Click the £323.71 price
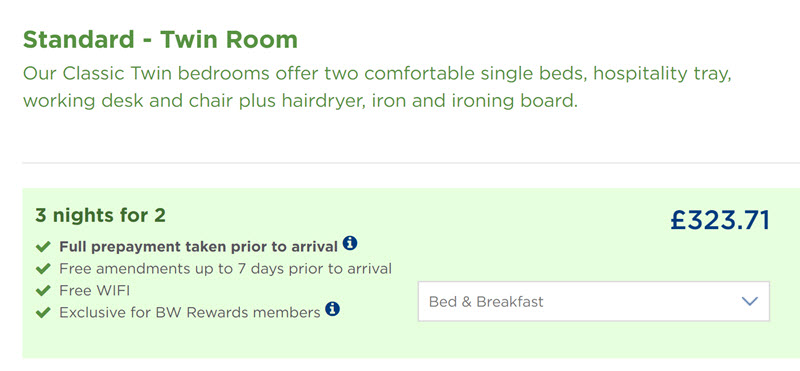800x371 pixels. 719,220
